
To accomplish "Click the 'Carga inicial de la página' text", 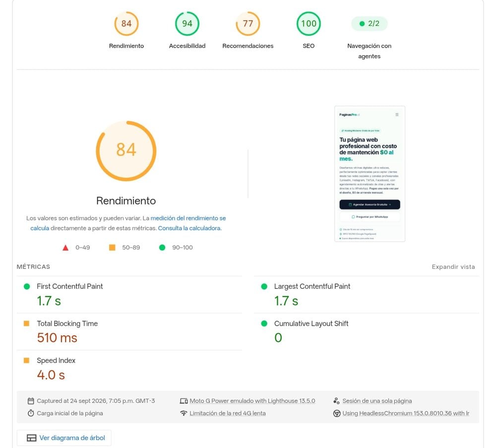I will [x=69, y=413].
